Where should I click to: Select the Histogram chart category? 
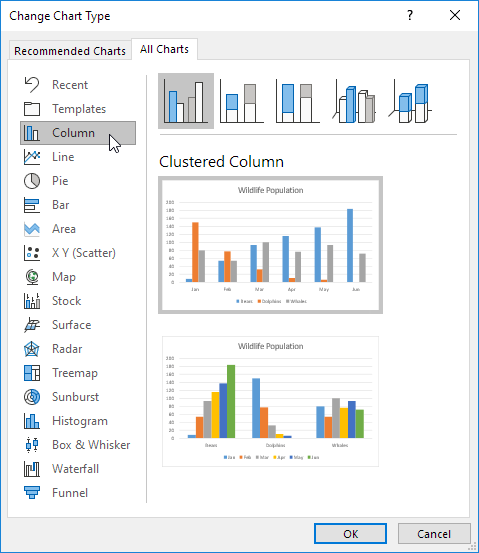tap(78, 421)
